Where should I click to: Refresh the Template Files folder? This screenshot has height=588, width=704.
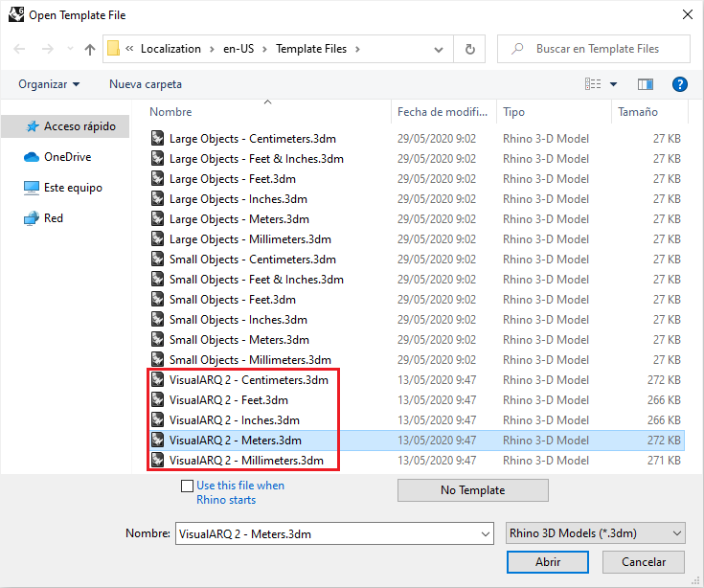[x=469, y=49]
